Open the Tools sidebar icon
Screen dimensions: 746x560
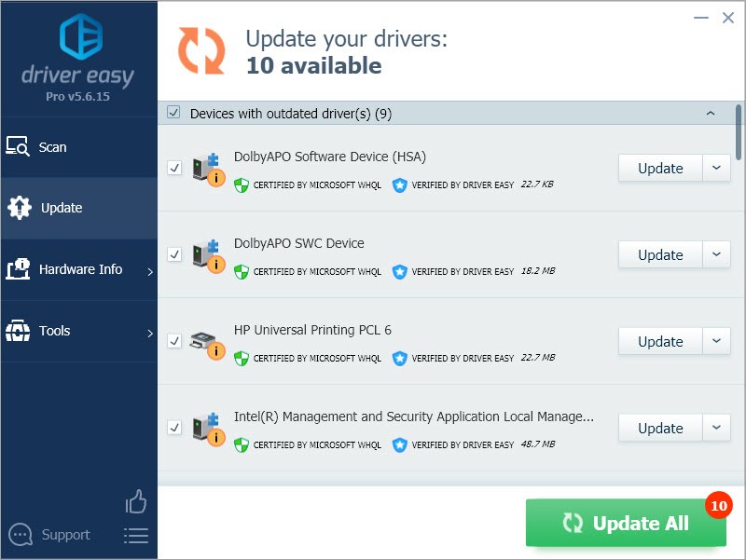pos(19,331)
